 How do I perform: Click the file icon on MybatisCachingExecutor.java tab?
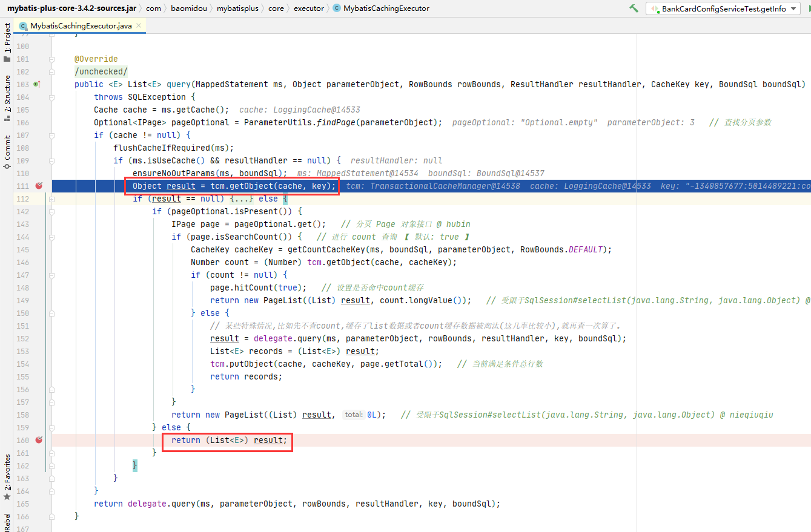(x=23, y=25)
